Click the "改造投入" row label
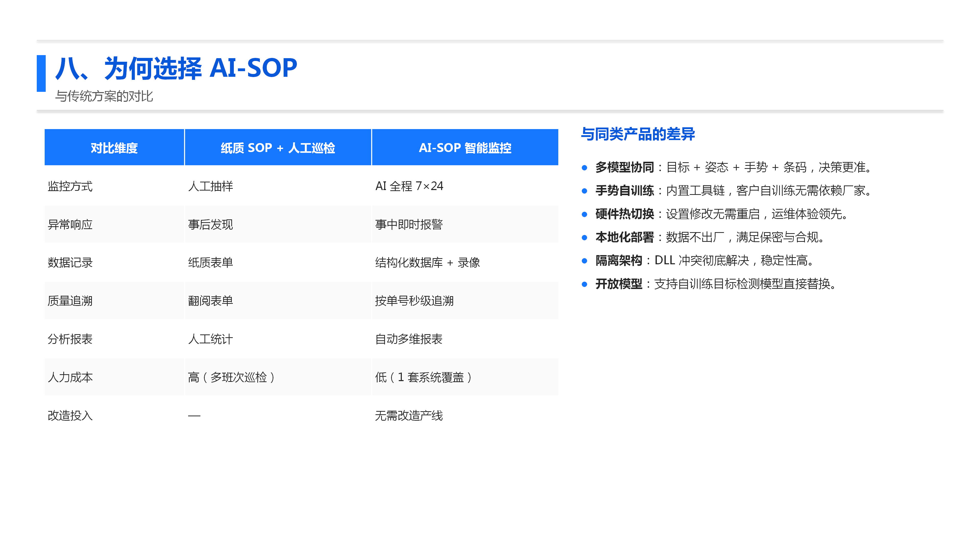The height and width of the screenshot is (551, 980). [70, 416]
